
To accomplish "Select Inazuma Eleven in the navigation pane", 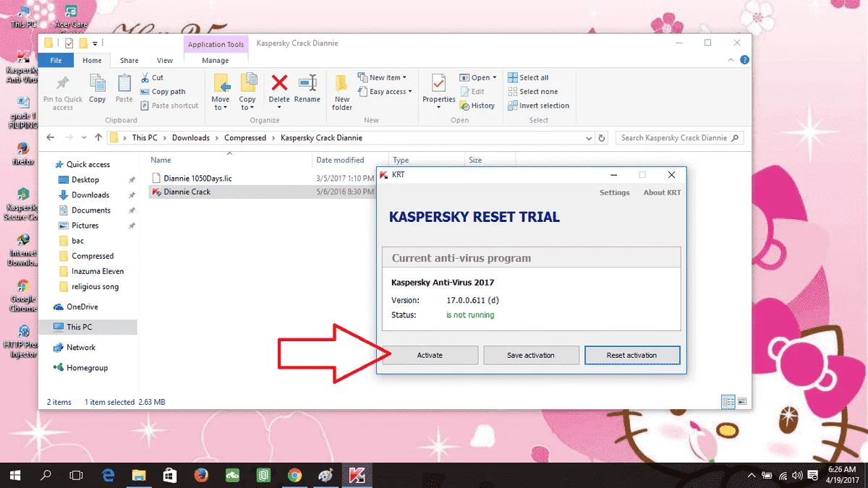I will pyautogui.click(x=98, y=271).
